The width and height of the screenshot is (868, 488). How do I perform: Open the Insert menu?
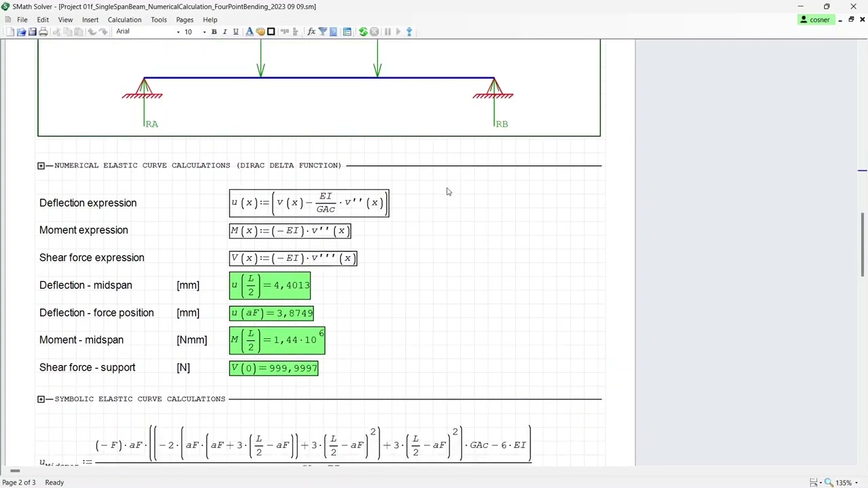[90, 20]
